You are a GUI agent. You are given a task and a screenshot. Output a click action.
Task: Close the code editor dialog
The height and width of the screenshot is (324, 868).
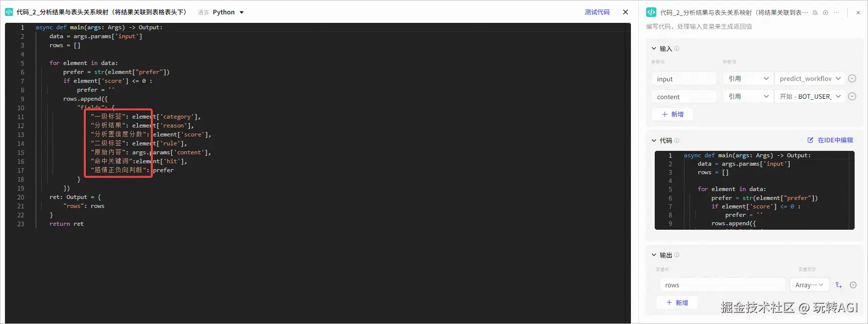tap(625, 12)
